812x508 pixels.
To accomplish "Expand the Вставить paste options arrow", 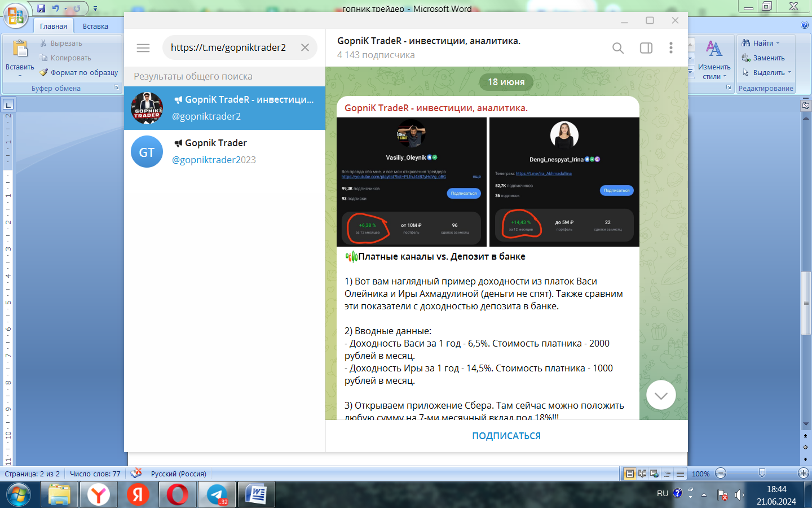I will (x=20, y=75).
